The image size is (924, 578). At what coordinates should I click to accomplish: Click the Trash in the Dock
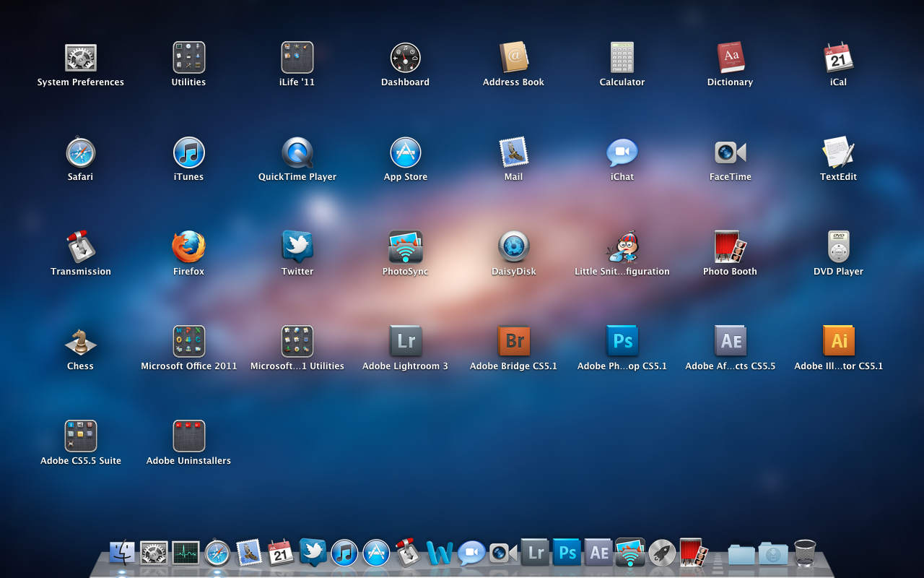805,553
